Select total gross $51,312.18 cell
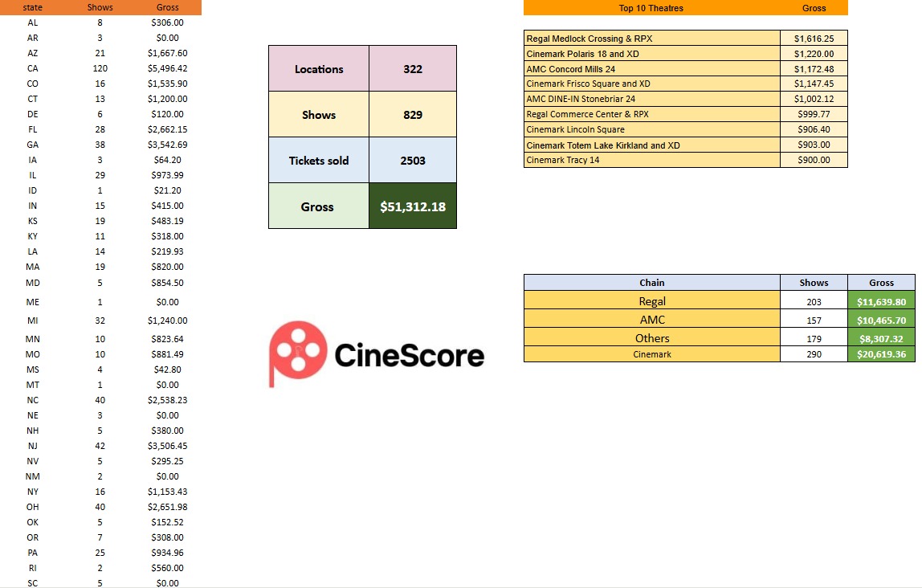This screenshot has width=922, height=588. point(413,206)
